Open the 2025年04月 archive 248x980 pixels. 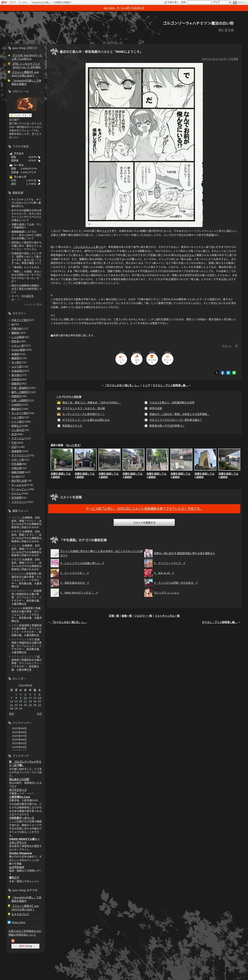point(19,747)
